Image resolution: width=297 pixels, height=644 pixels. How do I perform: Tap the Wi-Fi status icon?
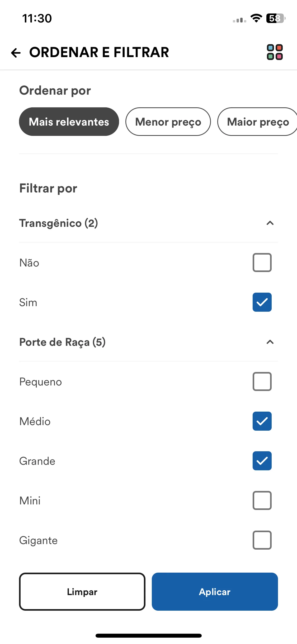(x=256, y=18)
